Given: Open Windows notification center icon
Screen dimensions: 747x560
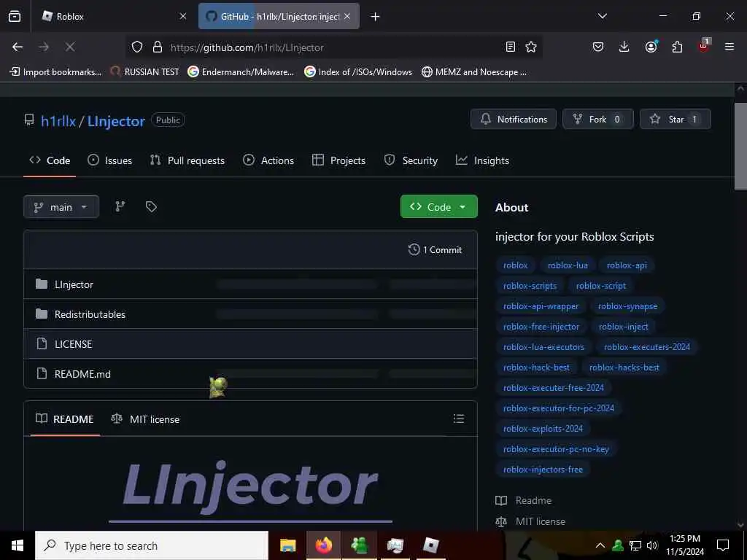Looking at the screenshot, I should pyautogui.click(x=723, y=545).
